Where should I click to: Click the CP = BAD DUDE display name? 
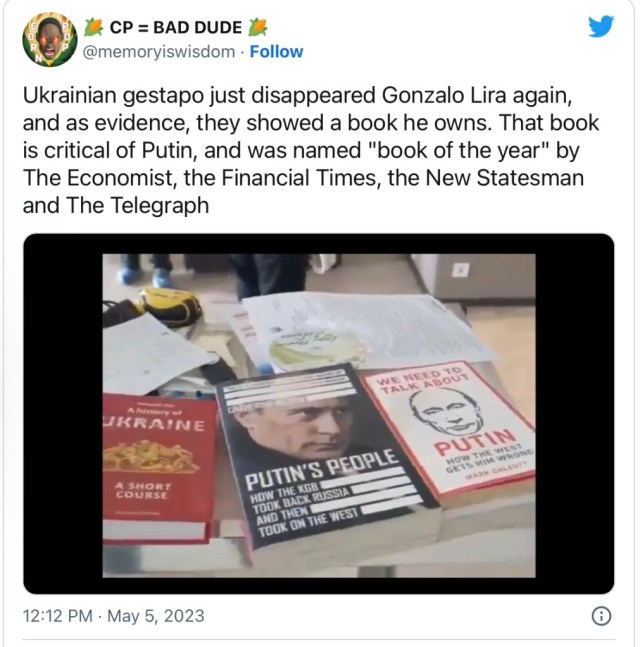coord(176,28)
